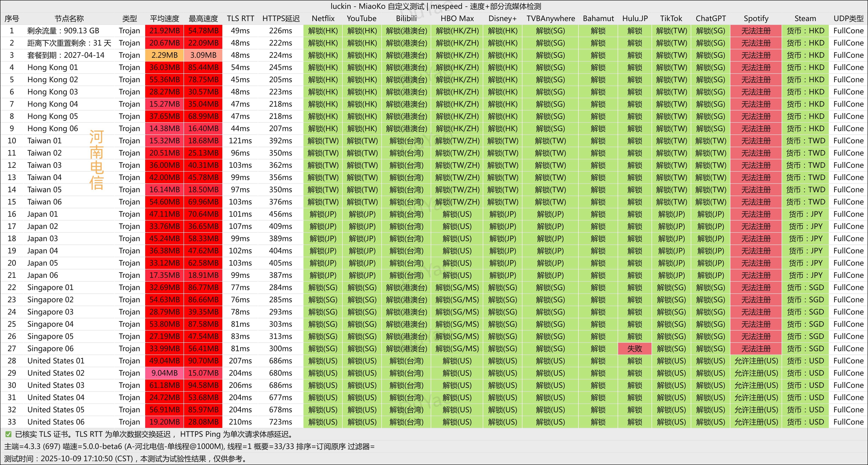The width and height of the screenshot is (868, 465).
Task: Click the test time footer line
Action: coord(125,459)
